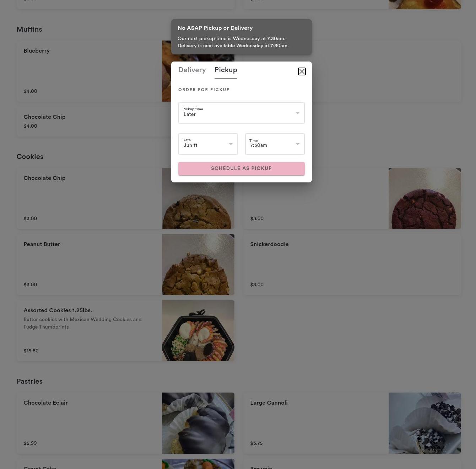Select the Assorted Cookies 1.25lbs. item
The image size is (476, 469).
[x=125, y=331]
